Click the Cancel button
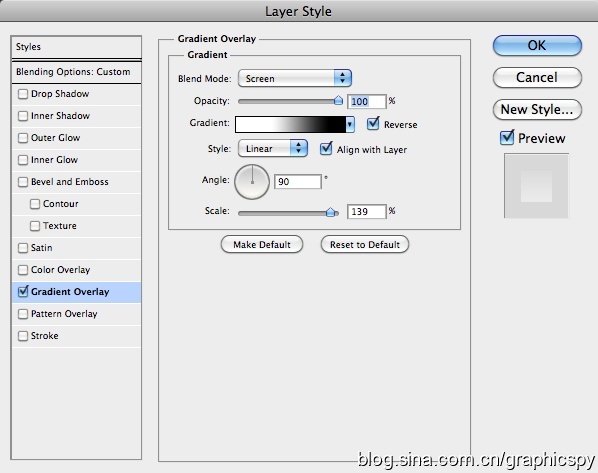The width and height of the screenshot is (598, 473). click(537, 77)
